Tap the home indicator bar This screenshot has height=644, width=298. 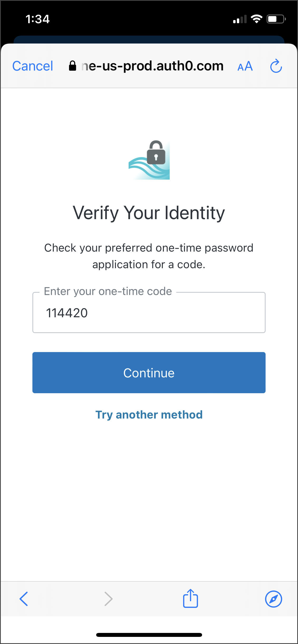pos(149,635)
